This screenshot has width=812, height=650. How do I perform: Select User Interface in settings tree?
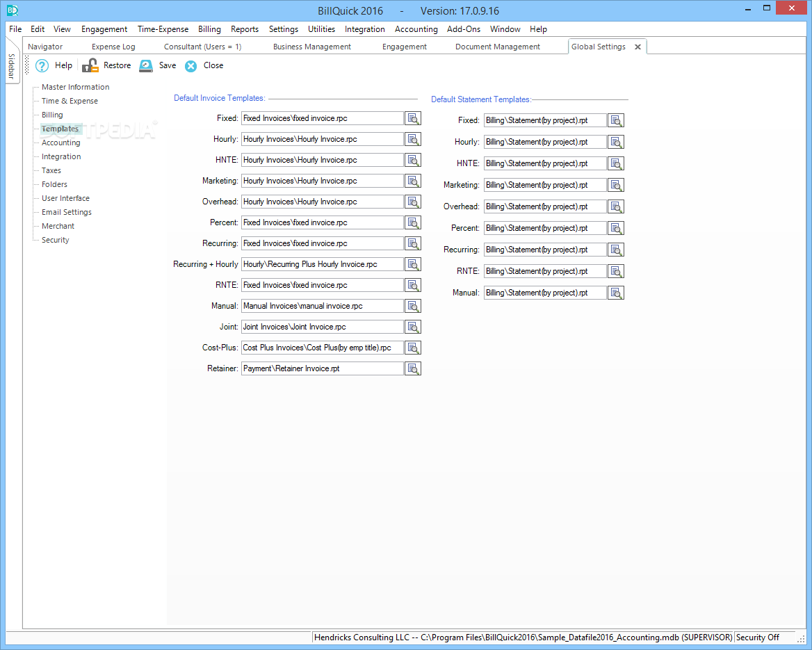pyautogui.click(x=65, y=198)
